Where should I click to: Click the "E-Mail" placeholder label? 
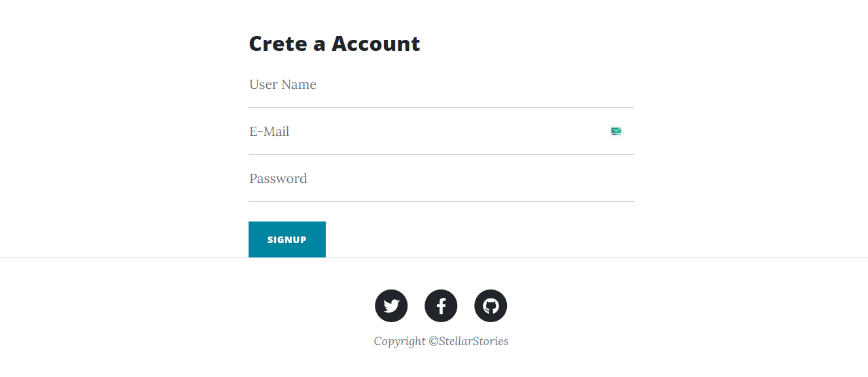pos(269,132)
